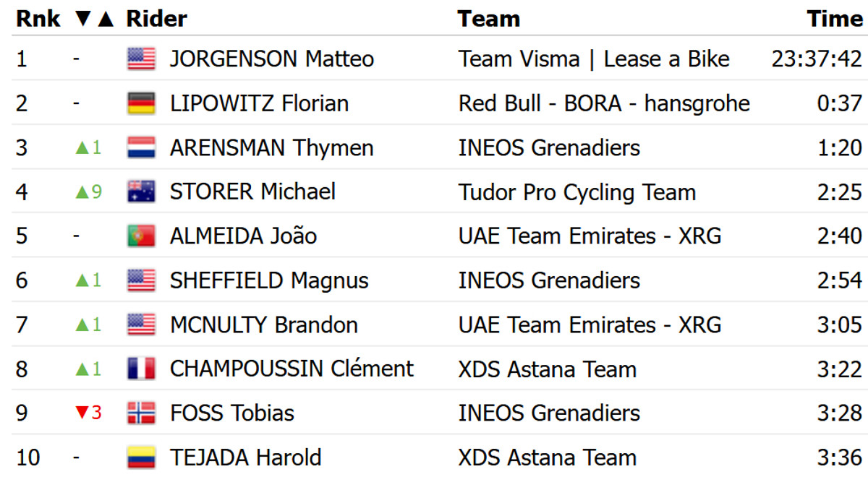Sort by the Rider column header
Screen dimensions: 868x477
[157, 19]
